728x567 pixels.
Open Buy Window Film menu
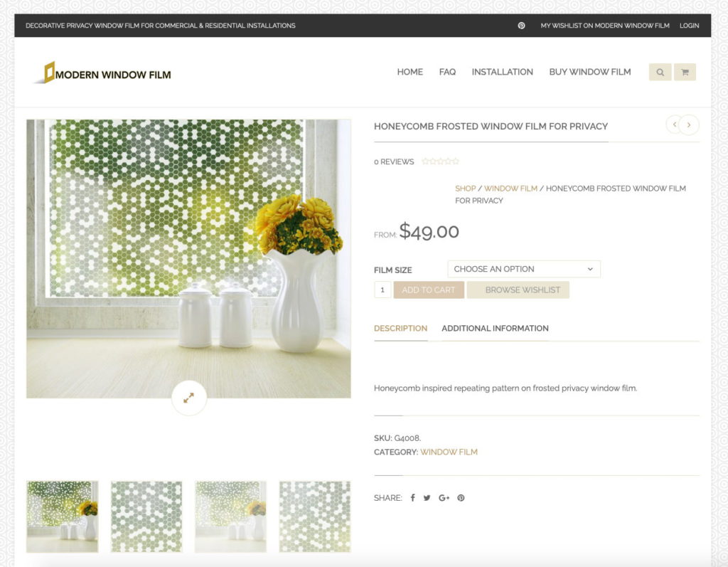click(590, 72)
